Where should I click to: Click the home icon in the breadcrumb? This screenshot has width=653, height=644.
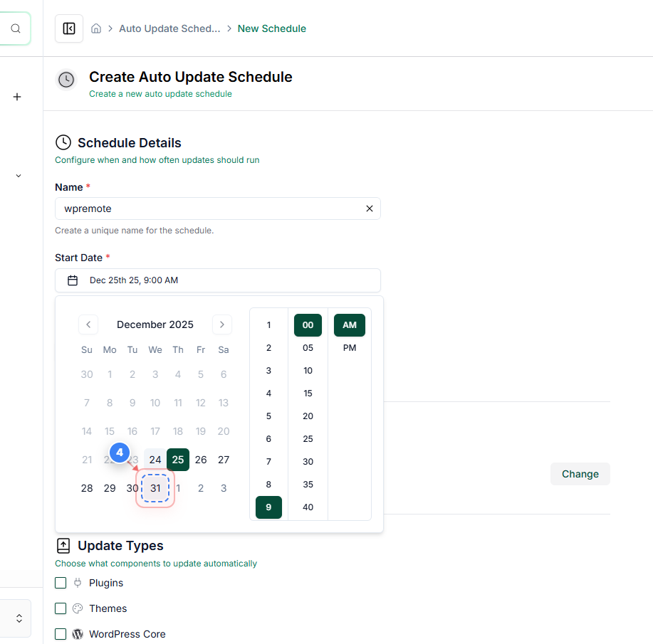96,28
